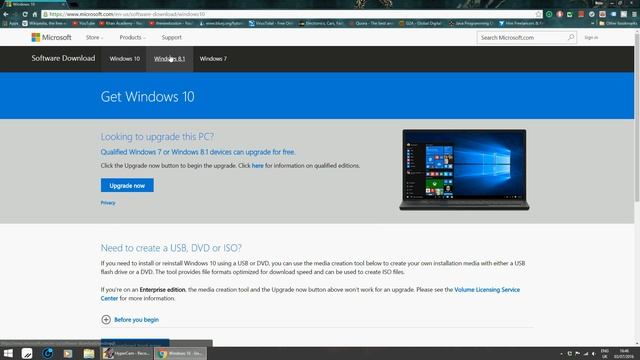Open the Windows Start button

8,353
